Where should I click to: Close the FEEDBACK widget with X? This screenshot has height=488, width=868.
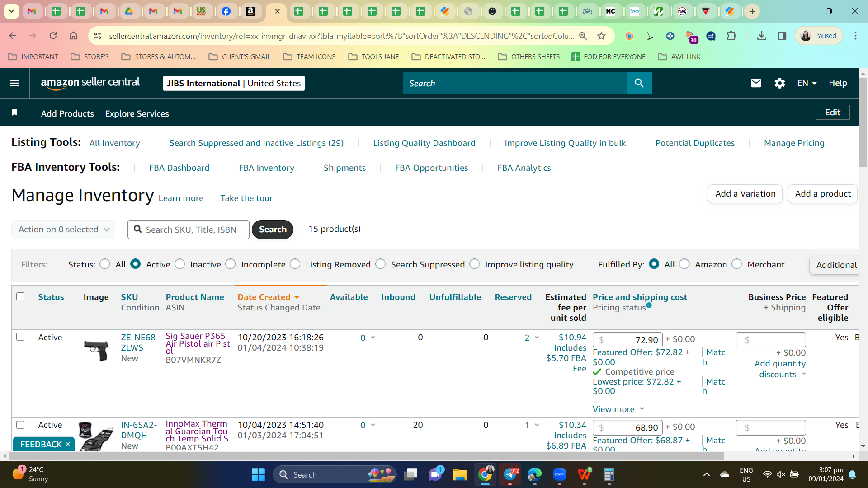pos(68,444)
